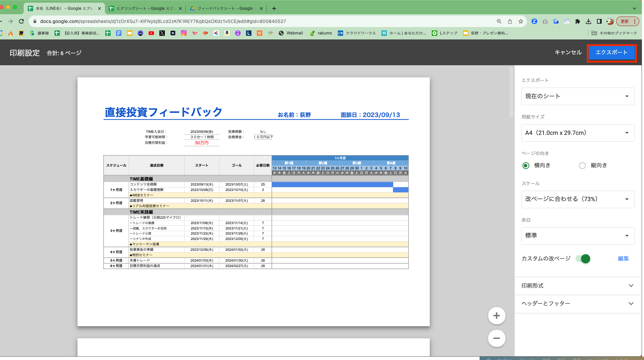Open the Amazon bookmark
644x360 pixels.
click(x=227, y=33)
